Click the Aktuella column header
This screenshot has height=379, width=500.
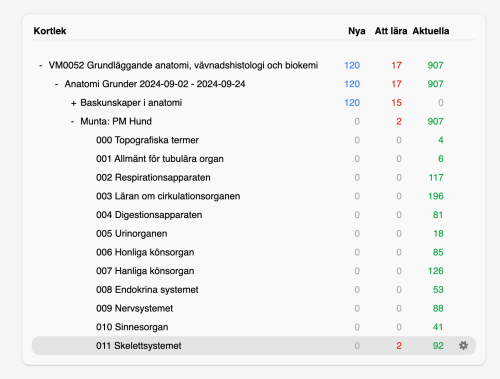pos(431,31)
